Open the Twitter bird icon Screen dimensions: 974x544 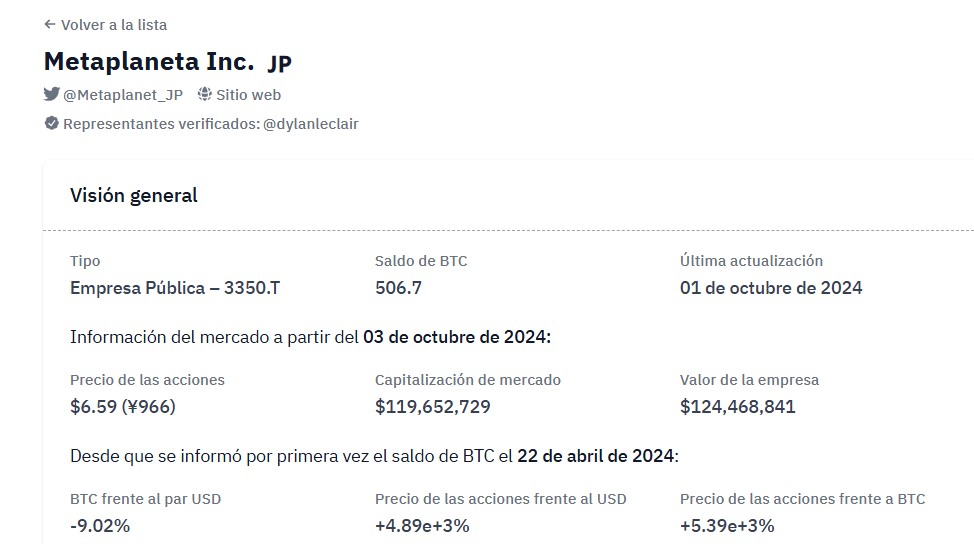[x=52, y=94]
